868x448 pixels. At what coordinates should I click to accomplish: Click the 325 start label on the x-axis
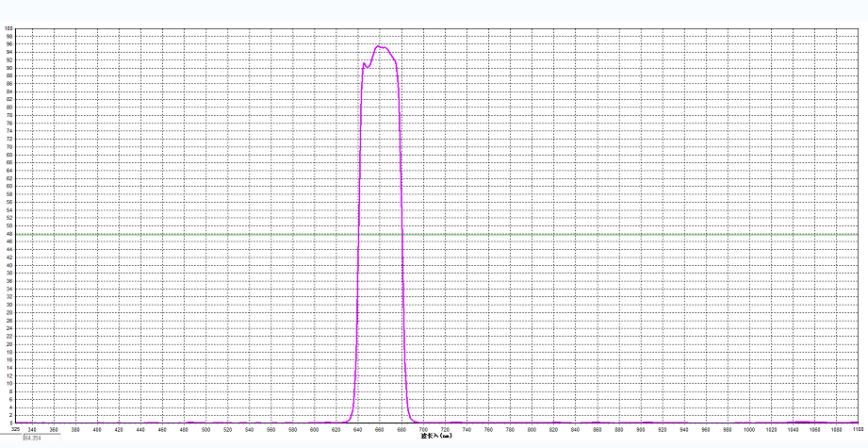(x=15, y=429)
